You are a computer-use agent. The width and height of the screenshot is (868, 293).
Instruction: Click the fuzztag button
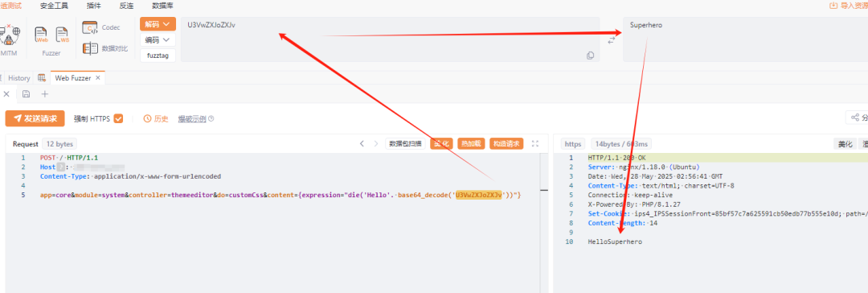(x=158, y=56)
